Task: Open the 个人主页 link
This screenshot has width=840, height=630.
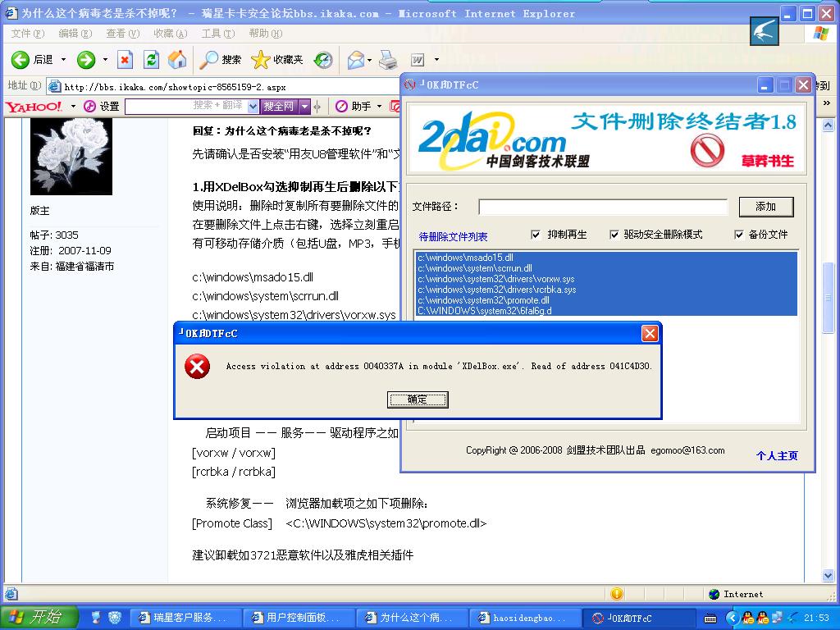Action: [777, 455]
